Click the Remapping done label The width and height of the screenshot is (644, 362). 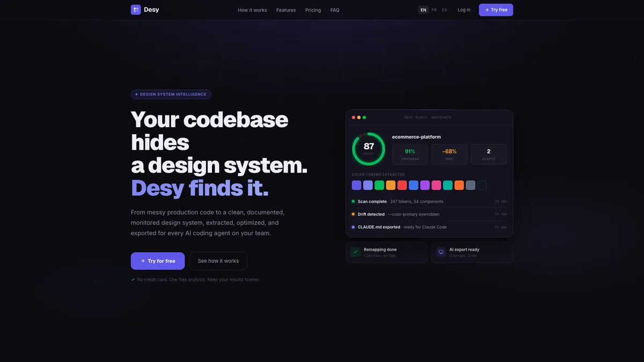coord(380,250)
